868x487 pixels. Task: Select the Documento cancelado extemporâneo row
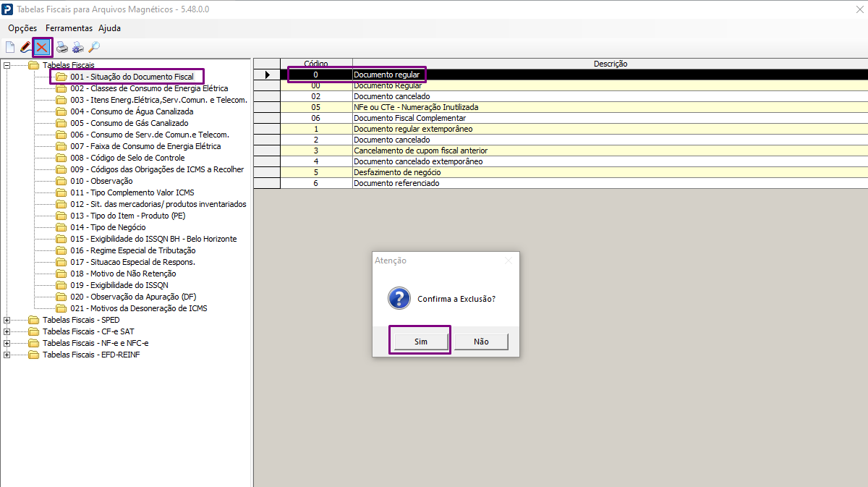coord(561,161)
